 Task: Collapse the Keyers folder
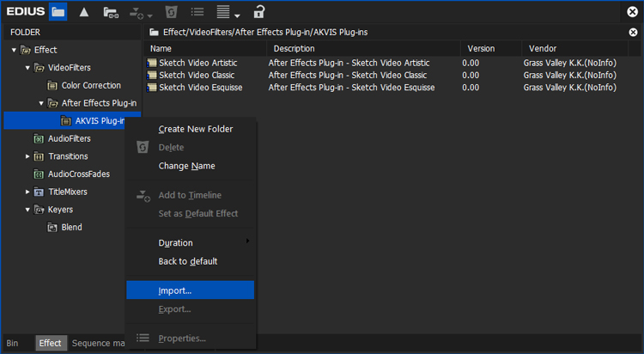27,210
